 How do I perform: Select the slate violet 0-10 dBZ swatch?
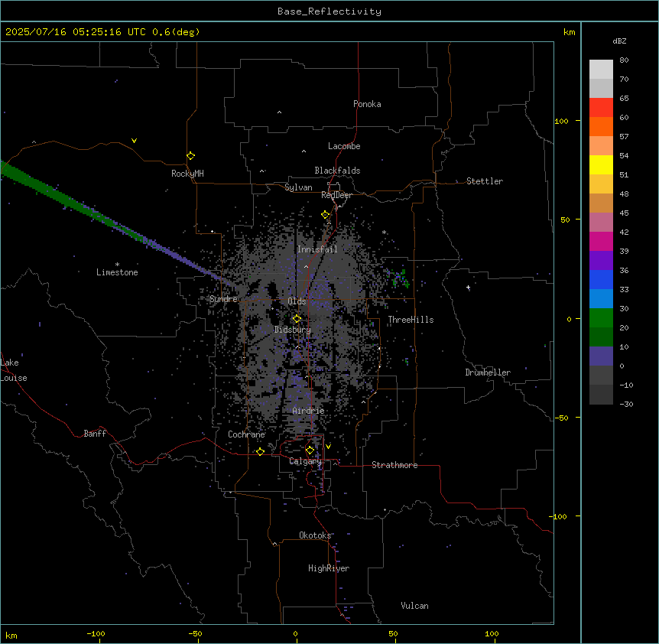(601, 356)
